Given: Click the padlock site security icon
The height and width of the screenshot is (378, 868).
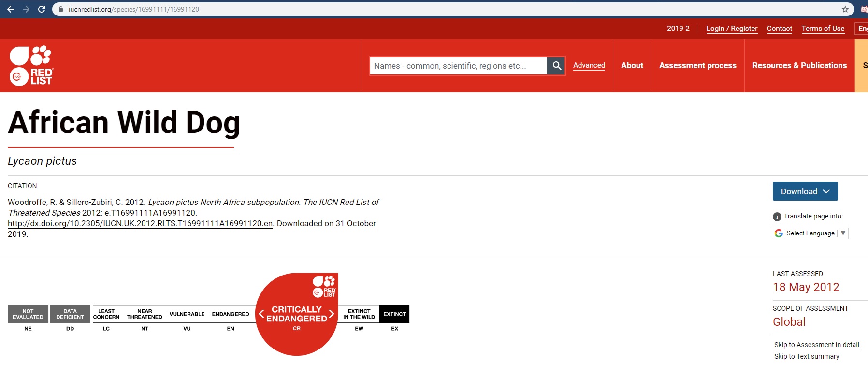Looking at the screenshot, I should click(x=61, y=9).
